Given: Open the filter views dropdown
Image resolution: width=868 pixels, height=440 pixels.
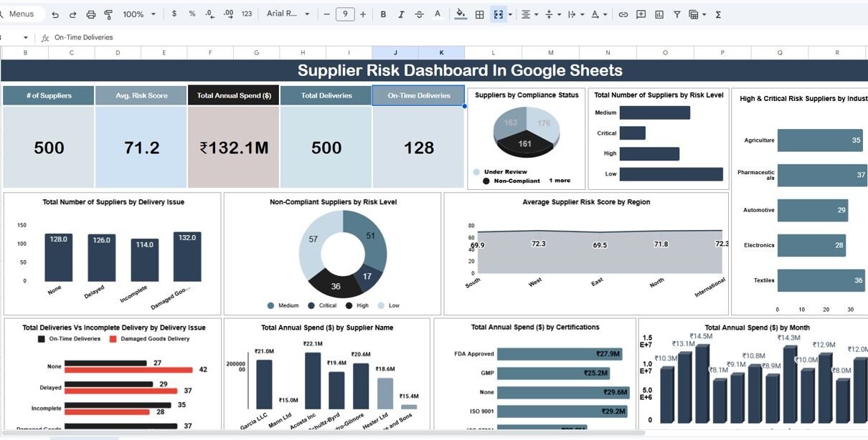Looking at the screenshot, I should [697, 14].
